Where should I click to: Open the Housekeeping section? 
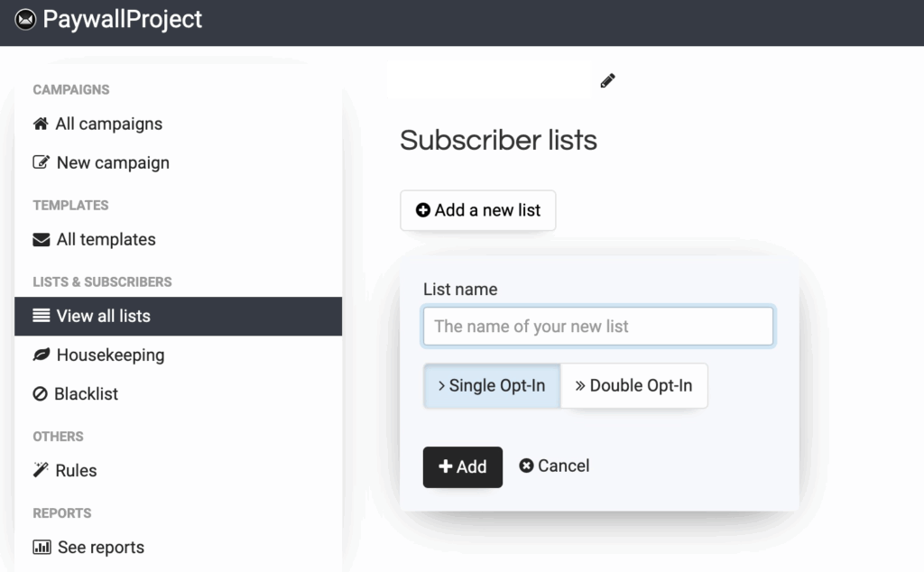(110, 355)
